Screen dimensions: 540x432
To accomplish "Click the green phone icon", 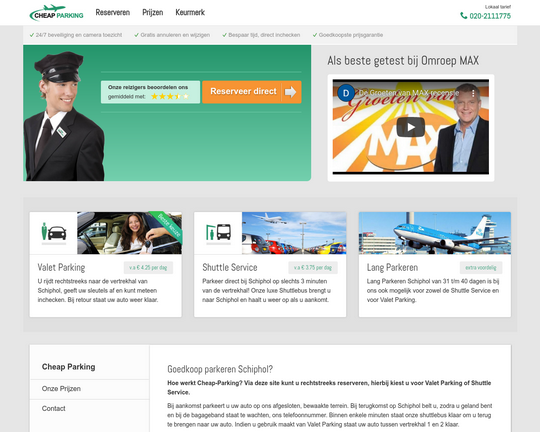I will 464,16.
